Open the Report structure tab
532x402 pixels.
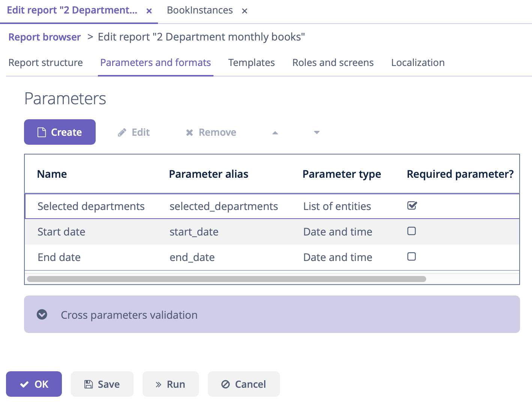coord(46,63)
